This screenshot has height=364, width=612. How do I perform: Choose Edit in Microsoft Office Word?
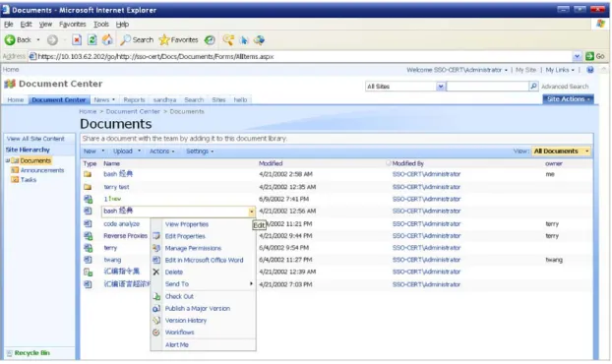204,261
